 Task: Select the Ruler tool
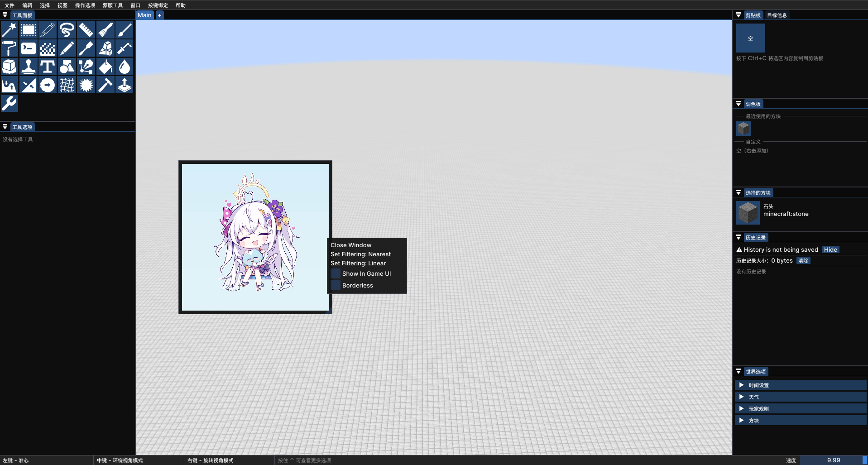pyautogui.click(x=86, y=30)
